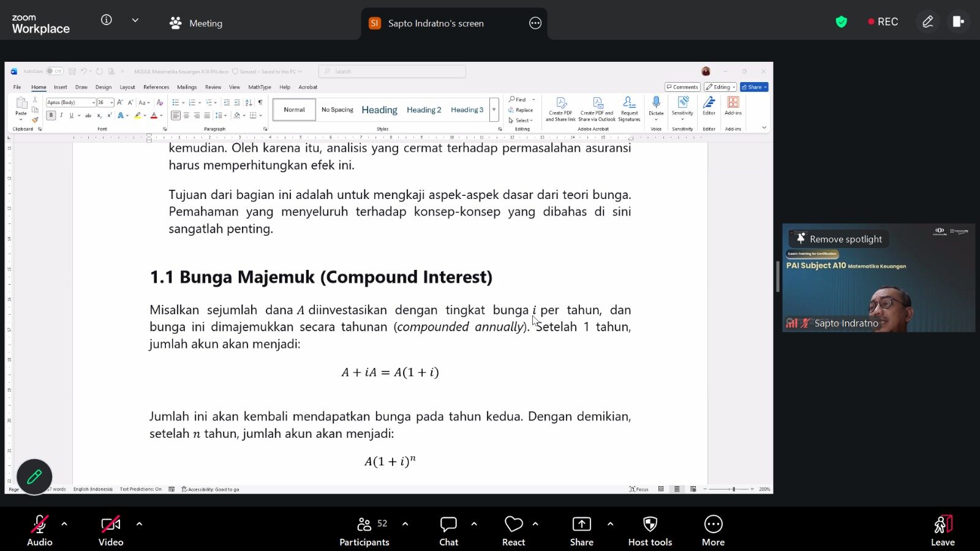Click Create PDF and Share link

pos(560,109)
